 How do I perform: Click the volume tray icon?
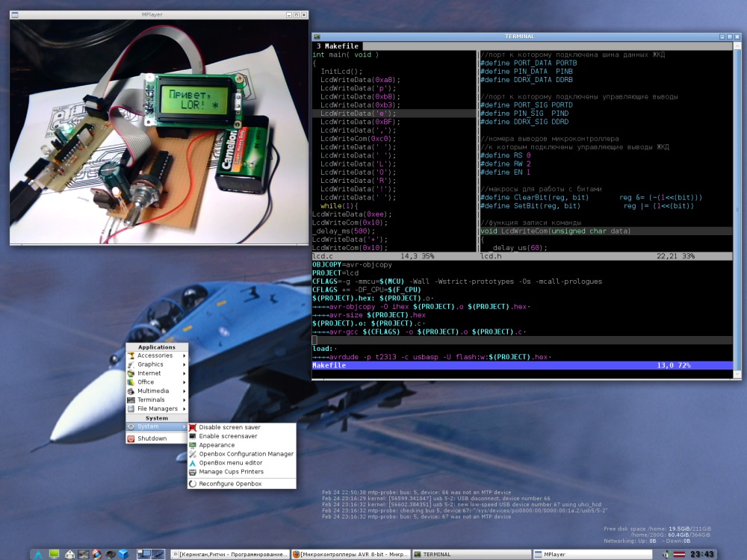[x=667, y=554]
